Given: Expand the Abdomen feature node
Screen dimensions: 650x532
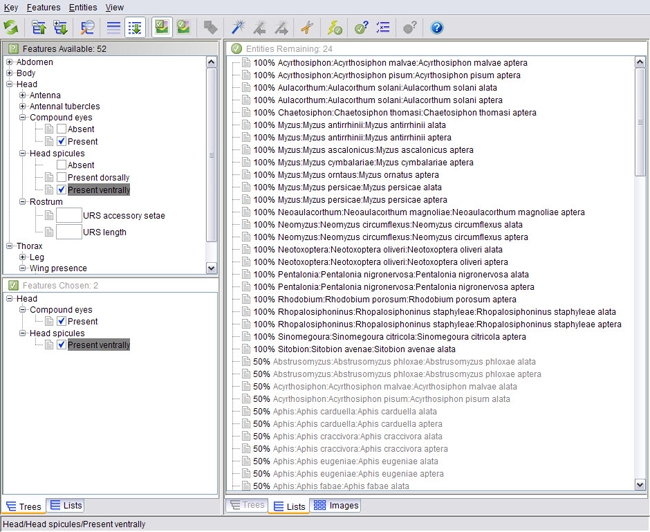Looking at the screenshot, I should point(10,62).
